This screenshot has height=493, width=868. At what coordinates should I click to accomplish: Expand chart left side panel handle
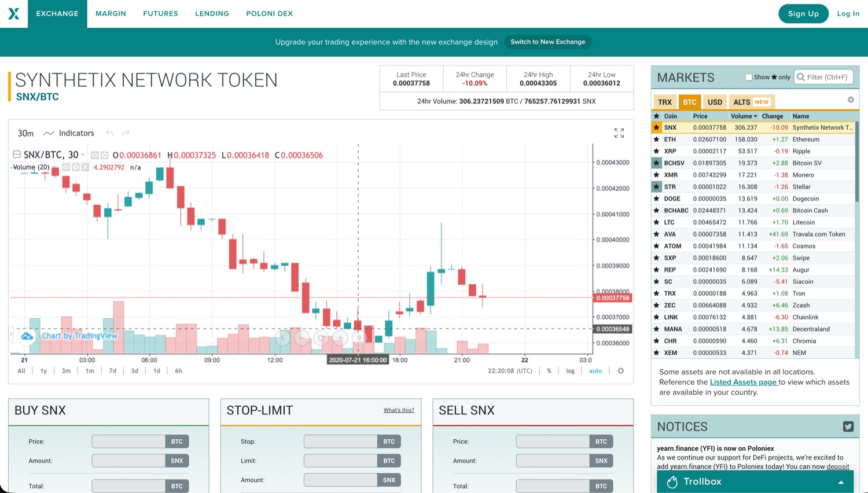[11, 334]
